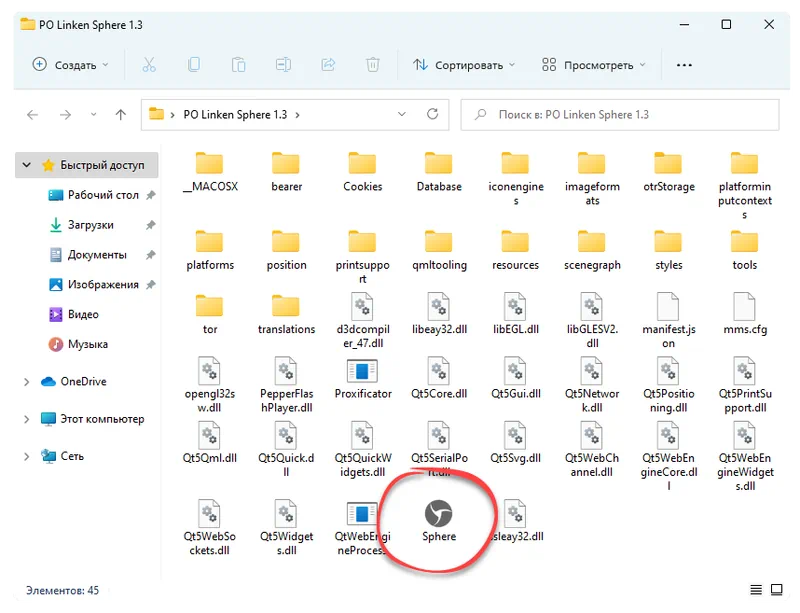This screenshot has height=613, width=800.
Task: Open the otrStorage folder
Action: (668, 172)
